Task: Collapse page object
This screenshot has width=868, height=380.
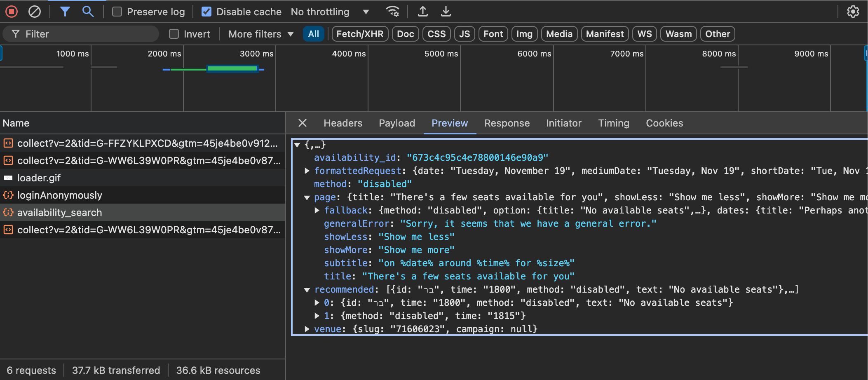Action: point(307,197)
